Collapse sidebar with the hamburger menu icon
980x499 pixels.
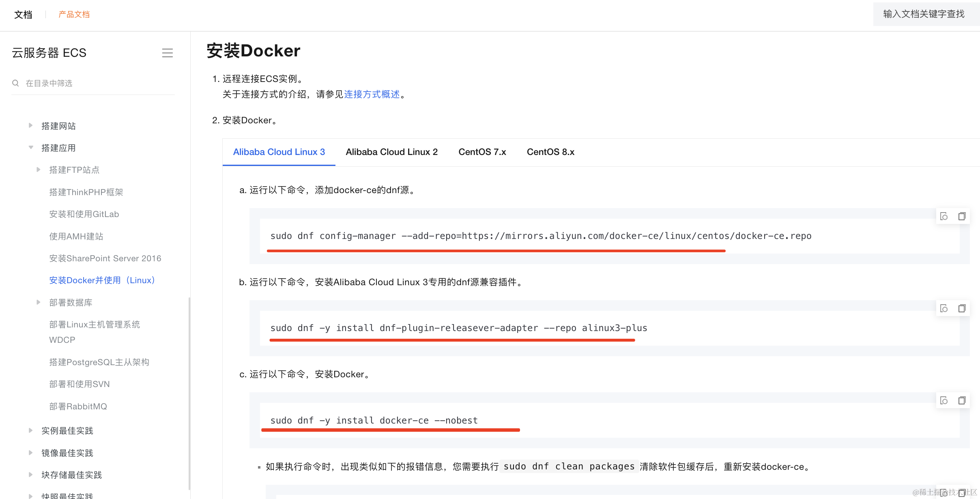pyautogui.click(x=167, y=53)
